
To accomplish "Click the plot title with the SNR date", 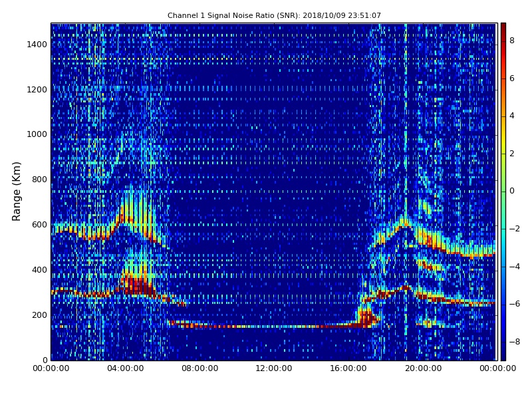I will click(x=274, y=15).
